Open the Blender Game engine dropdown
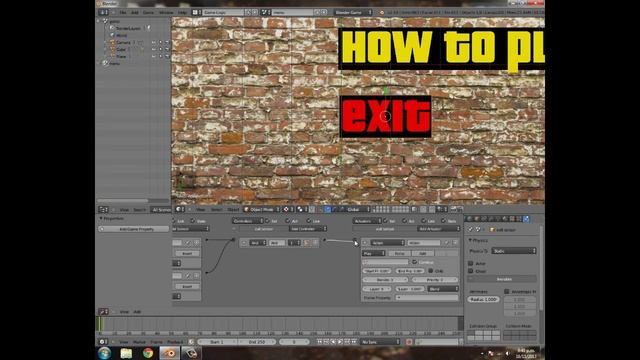Viewport: 640px width, 360px height. [x=353, y=12]
